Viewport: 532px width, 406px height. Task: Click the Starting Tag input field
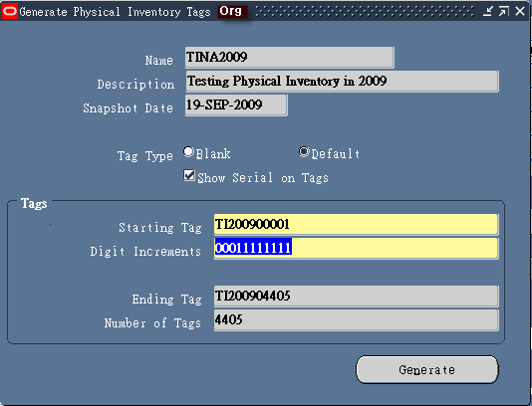[x=356, y=224]
